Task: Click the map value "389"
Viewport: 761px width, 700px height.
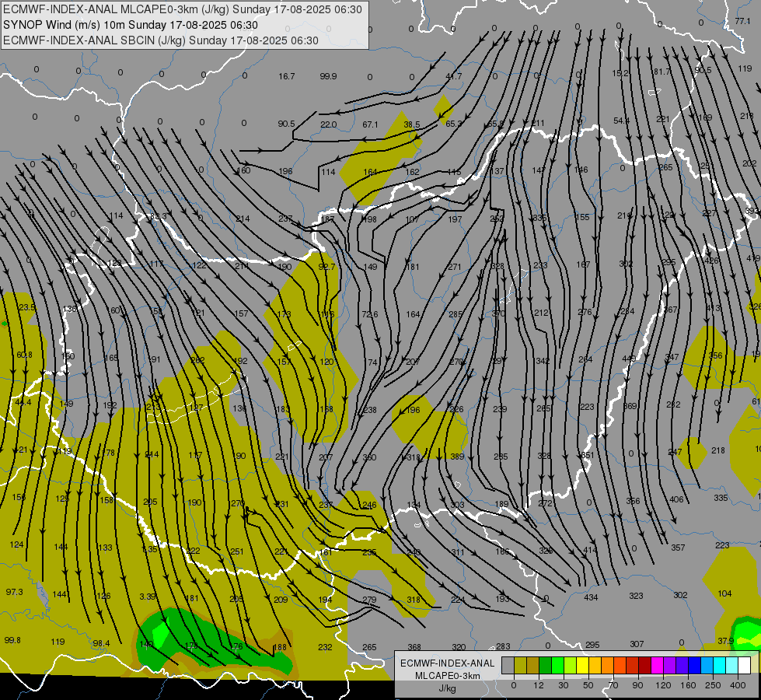Action: (x=457, y=456)
